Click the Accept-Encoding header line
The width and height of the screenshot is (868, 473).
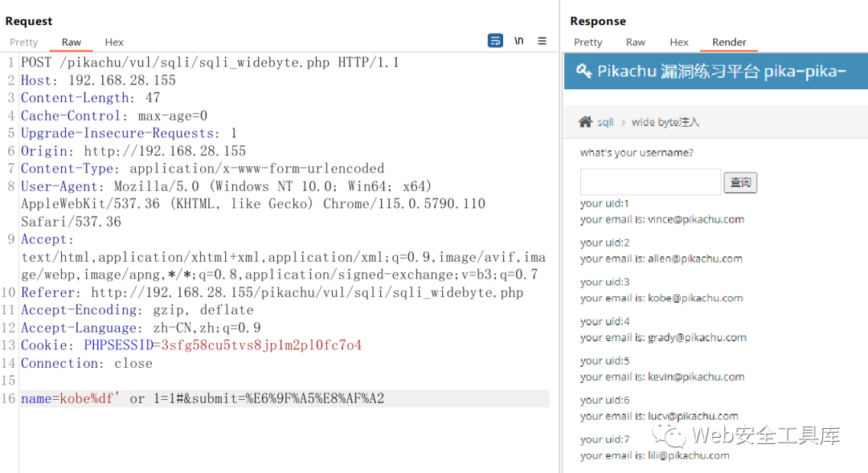pyautogui.click(x=137, y=310)
